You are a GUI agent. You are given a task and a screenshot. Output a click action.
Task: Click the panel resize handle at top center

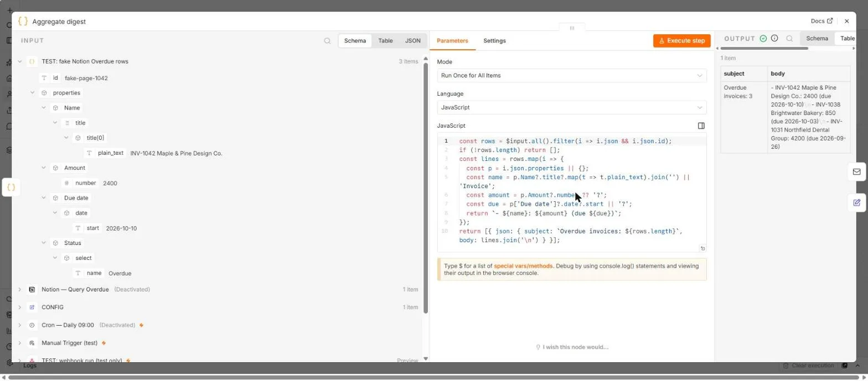click(572, 28)
